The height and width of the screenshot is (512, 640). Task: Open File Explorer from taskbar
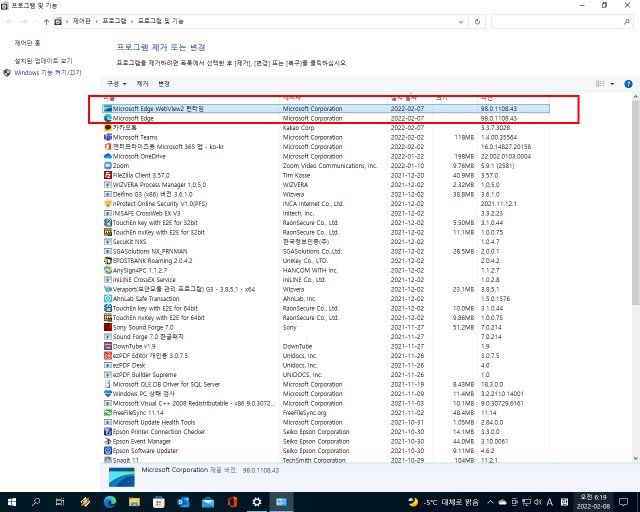point(134,502)
